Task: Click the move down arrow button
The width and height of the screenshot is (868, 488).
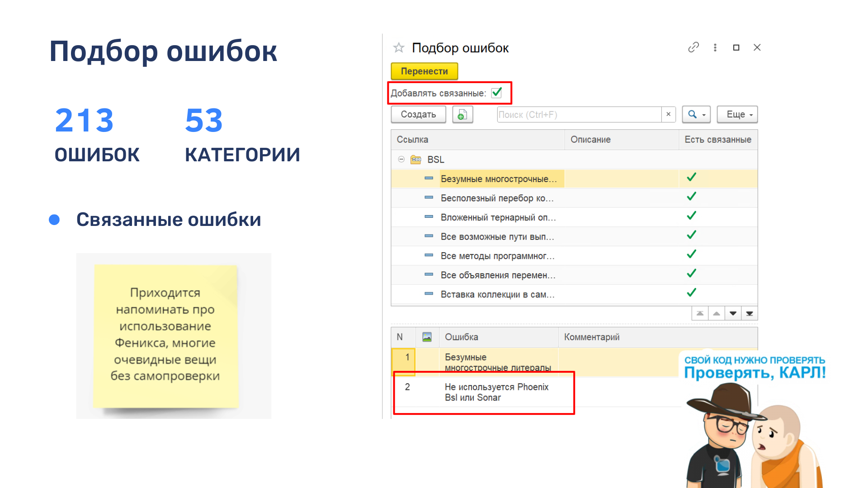Action: pos(733,314)
